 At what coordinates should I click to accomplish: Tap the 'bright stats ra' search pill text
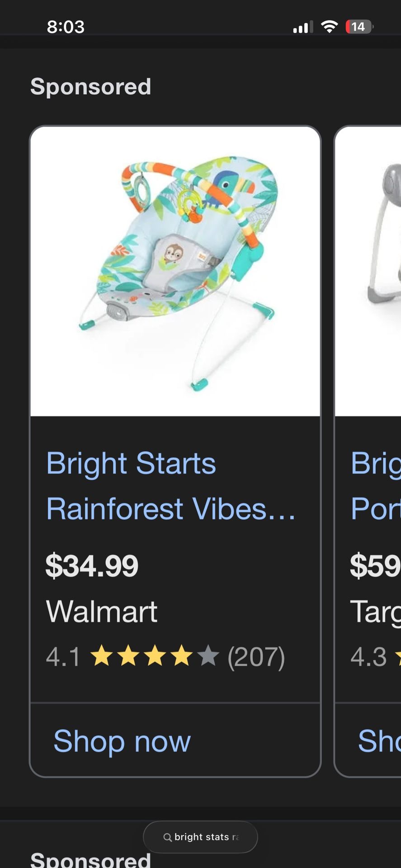pyautogui.click(x=206, y=837)
